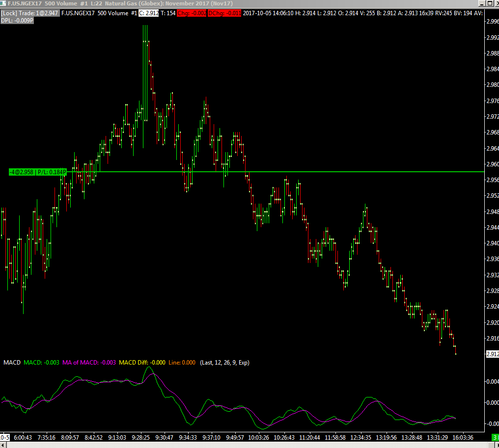Click the 2.980 price axis label

[493, 85]
